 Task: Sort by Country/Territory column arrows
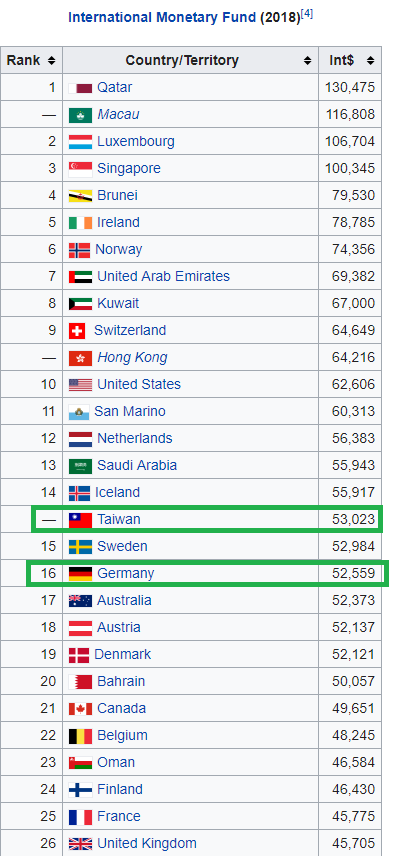[308, 61]
